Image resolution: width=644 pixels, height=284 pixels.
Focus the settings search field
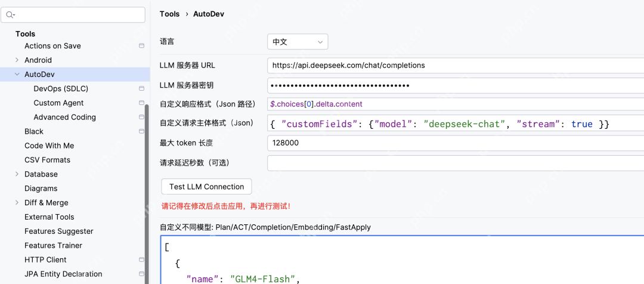tap(73, 15)
